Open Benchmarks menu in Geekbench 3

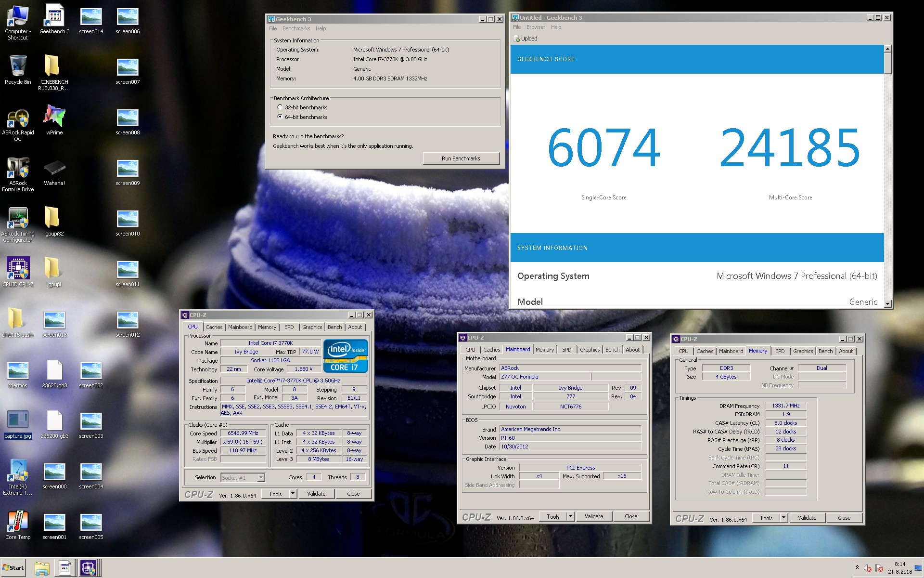(296, 28)
